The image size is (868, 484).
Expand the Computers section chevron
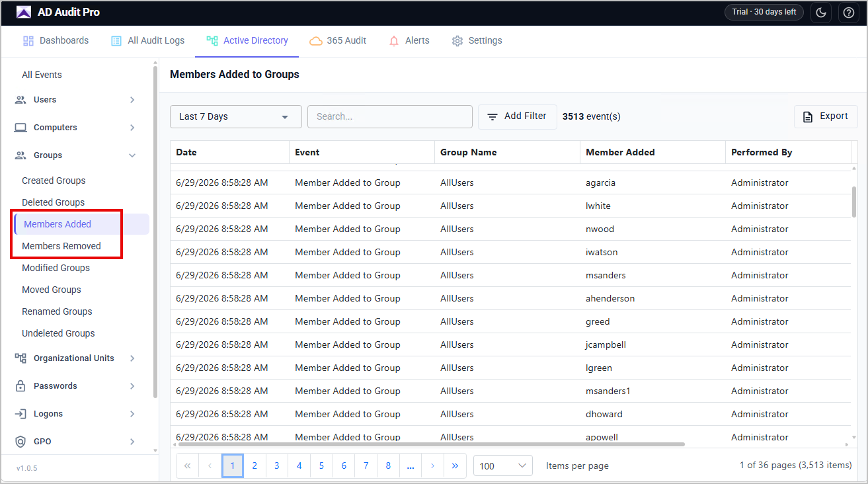pos(132,128)
